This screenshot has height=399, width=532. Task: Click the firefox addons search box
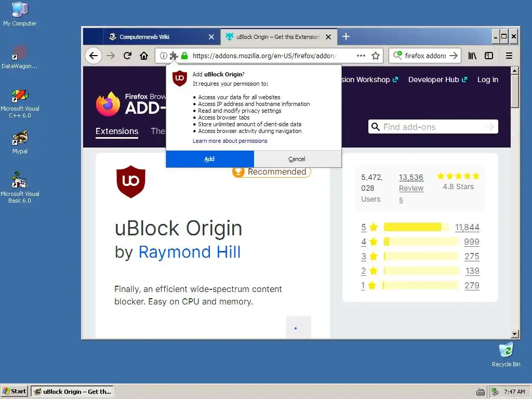pos(425,56)
